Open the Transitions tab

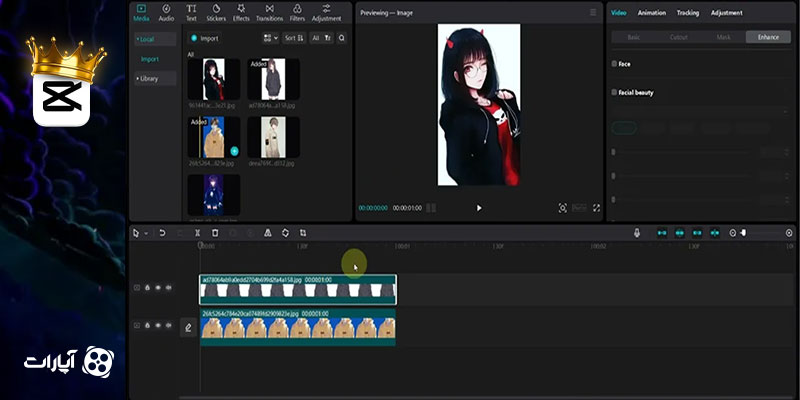269,13
